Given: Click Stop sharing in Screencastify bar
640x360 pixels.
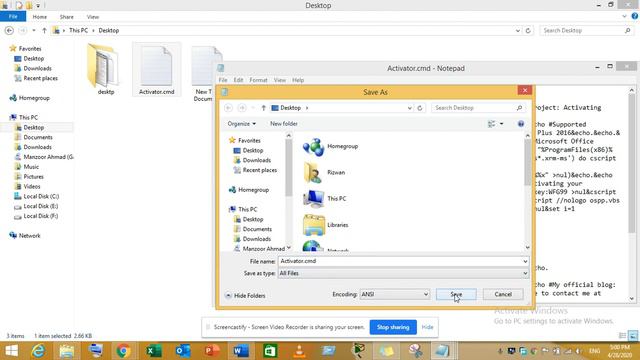Looking at the screenshot, I should tap(393, 327).
